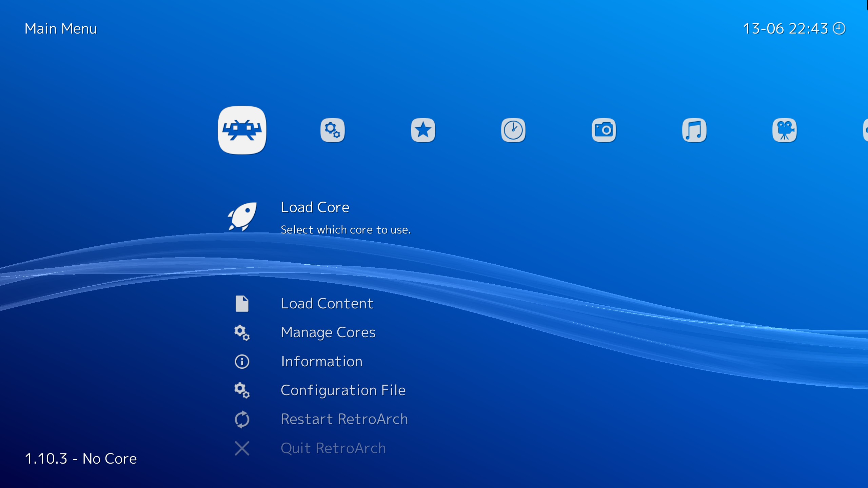The image size is (868, 488).
Task: Select the Load Content menu entry
Action: 327,304
